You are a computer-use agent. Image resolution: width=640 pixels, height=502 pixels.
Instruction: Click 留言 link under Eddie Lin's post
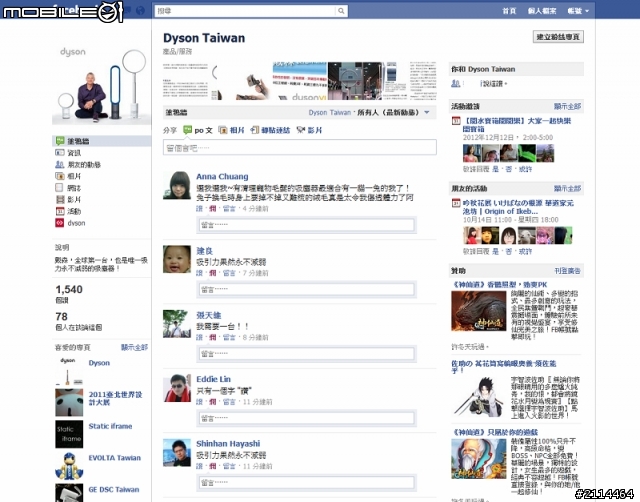(229, 402)
